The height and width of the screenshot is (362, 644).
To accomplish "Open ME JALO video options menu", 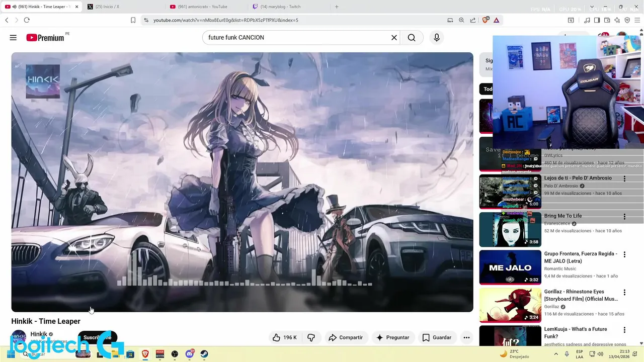I will tap(624, 254).
